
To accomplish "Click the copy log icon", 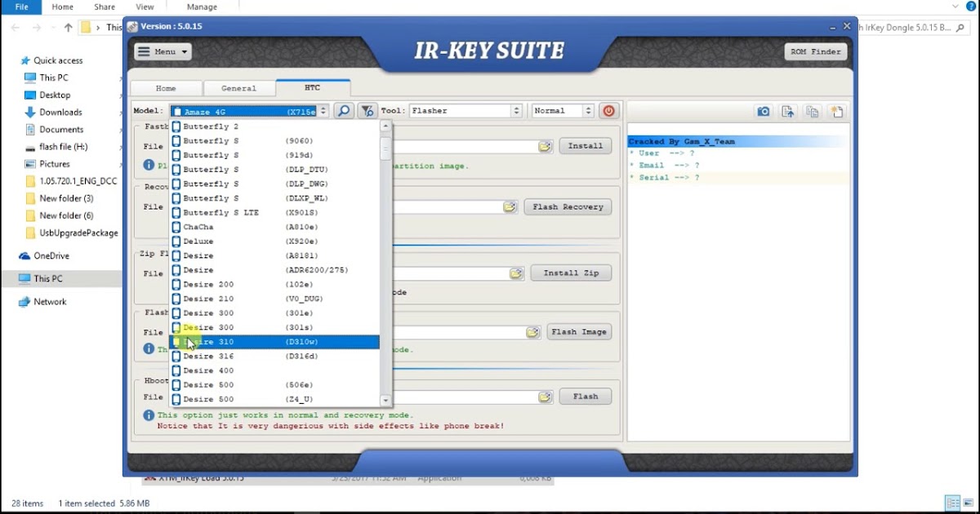I will pyautogui.click(x=813, y=112).
